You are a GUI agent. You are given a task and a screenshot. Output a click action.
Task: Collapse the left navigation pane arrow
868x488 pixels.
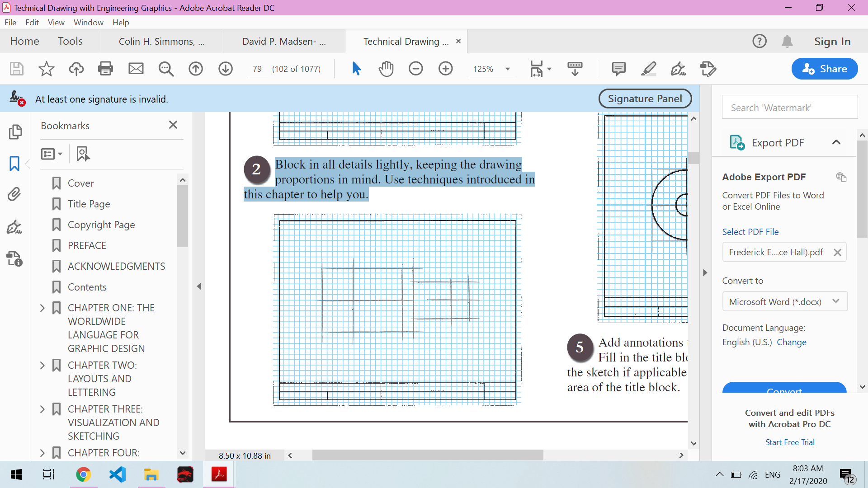point(199,286)
